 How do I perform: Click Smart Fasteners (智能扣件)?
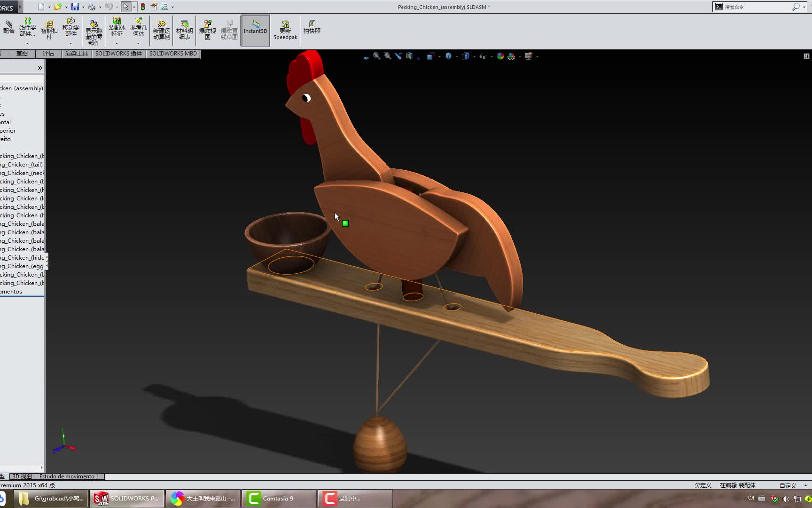49,30
